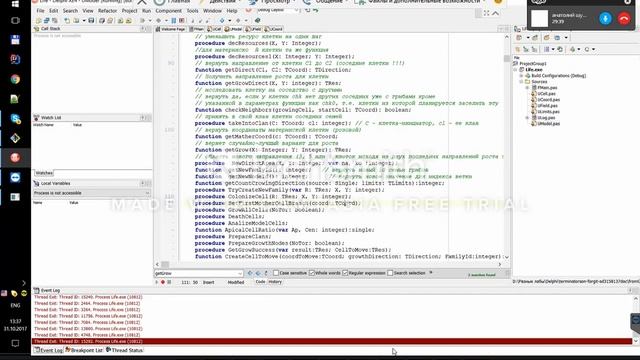Click the macro record red icon

pos(163,282)
